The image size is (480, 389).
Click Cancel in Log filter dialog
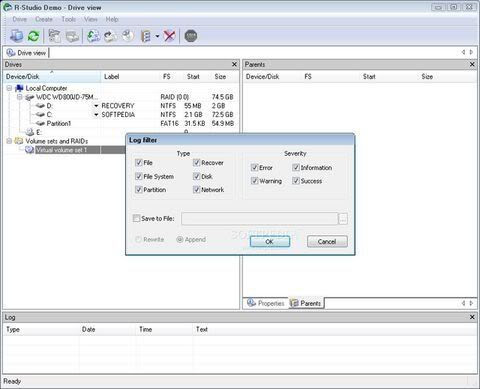(x=327, y=241)
